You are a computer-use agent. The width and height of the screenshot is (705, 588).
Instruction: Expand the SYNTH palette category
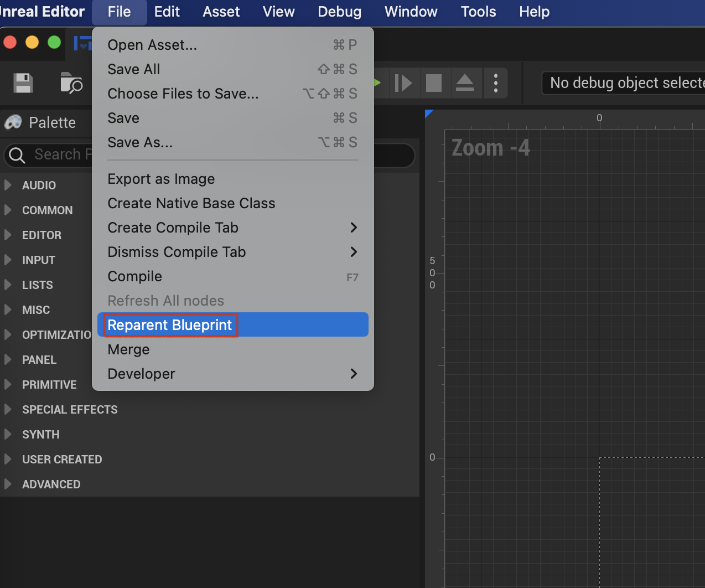tap(8, 434)
